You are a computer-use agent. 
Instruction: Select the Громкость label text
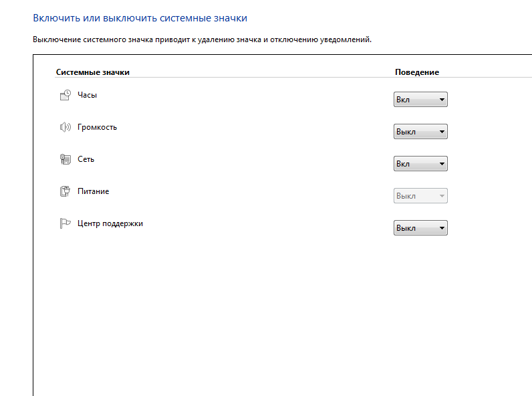click(97, 127)
